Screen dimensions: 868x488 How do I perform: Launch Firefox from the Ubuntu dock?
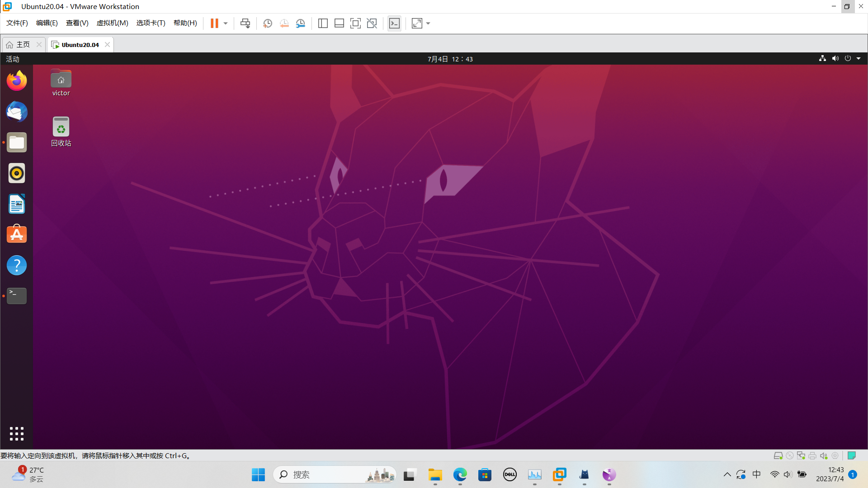[x=17, y=81]
